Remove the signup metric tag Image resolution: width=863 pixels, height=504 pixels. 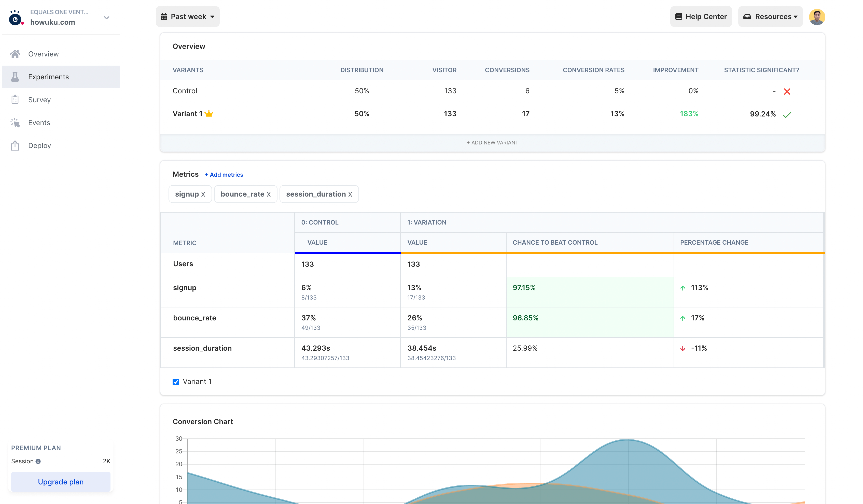click(203, 194)
